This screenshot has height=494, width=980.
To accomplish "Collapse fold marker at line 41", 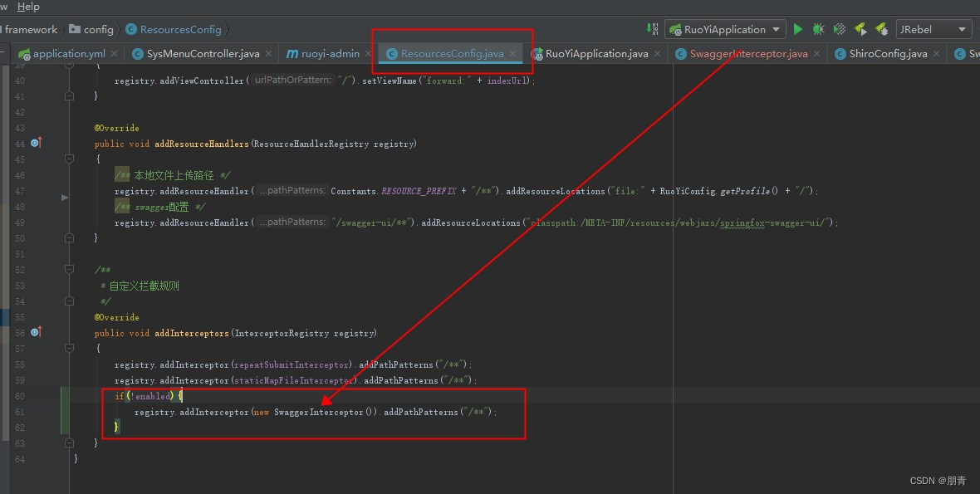I will click(70, 96).
